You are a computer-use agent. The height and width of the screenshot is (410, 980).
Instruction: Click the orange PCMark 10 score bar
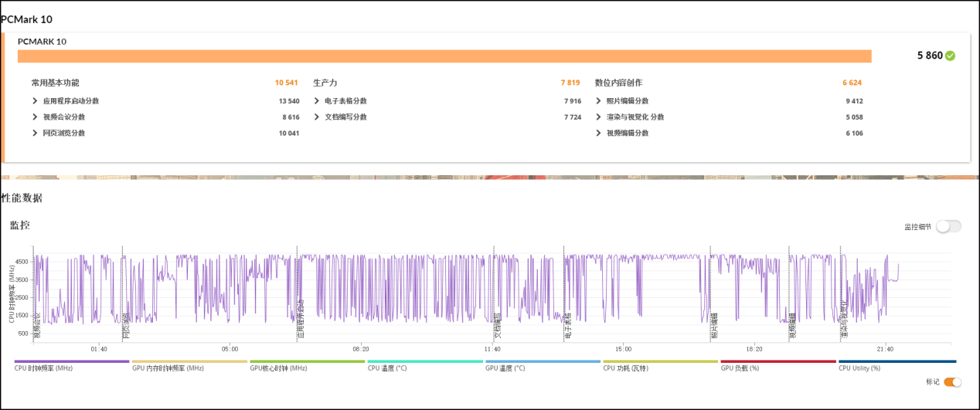pyautogui.click(x=444, y=56)
